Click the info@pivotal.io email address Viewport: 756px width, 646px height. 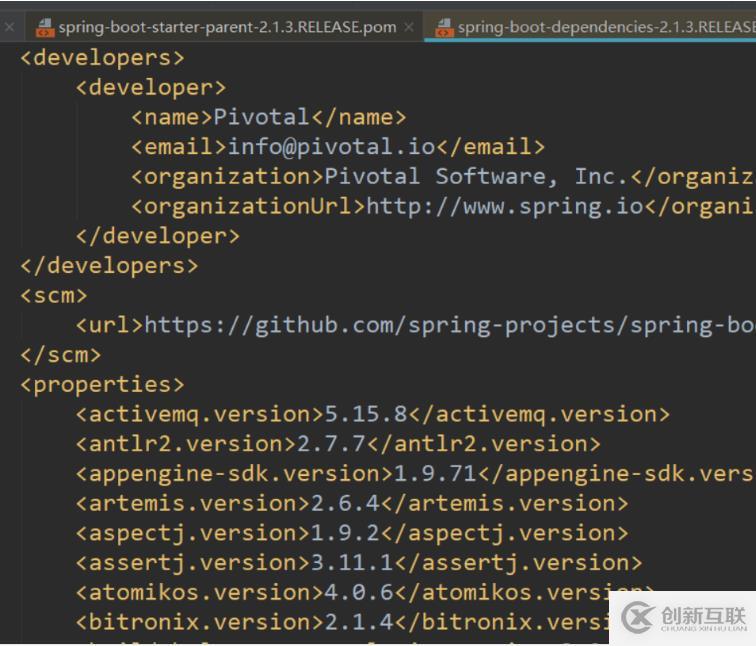tap(332, 147)
